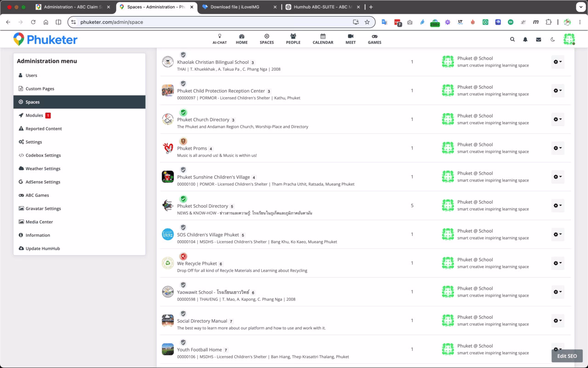This screenshot has width=588, height=368.
Task: Open CALENDAR in the top navigation
Action: click(x=323, y=39)
